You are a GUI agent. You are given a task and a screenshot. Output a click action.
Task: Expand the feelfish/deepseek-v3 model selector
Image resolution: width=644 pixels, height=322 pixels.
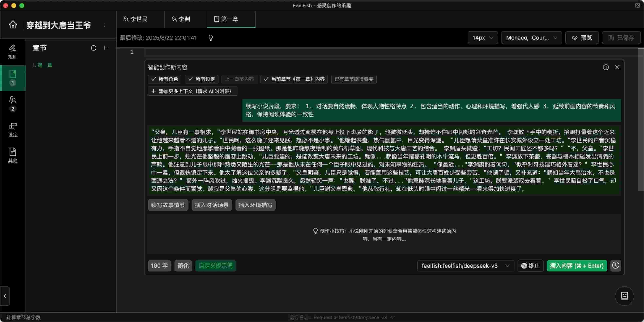pyautogui.click(x=465, y=266)
